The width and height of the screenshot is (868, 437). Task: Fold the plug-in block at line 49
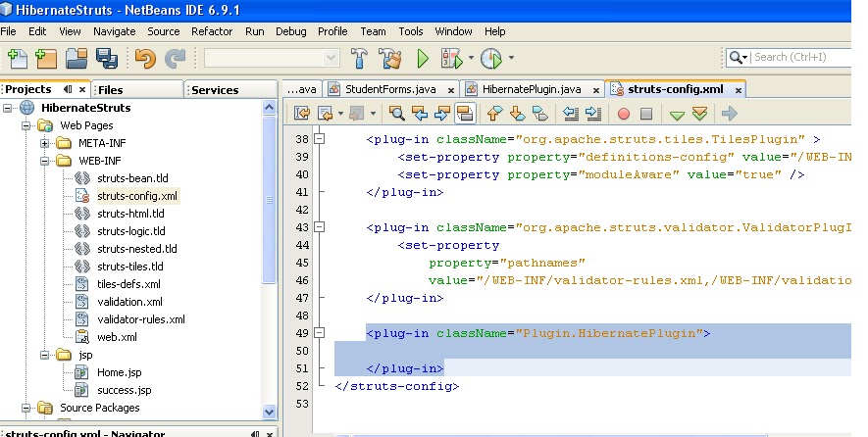[320, 333]
